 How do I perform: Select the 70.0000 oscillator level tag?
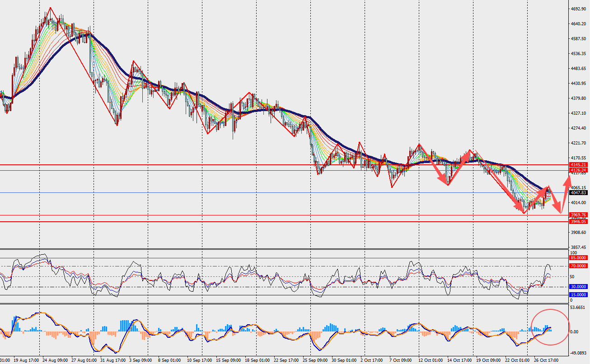coord(578,266)
